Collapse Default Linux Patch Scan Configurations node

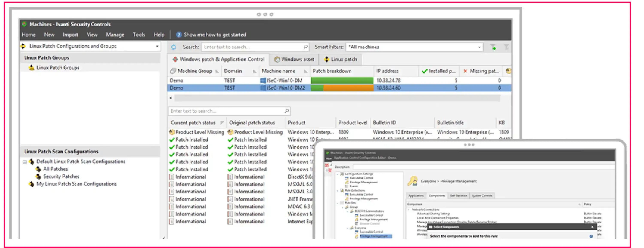click(x=25, y=162)
